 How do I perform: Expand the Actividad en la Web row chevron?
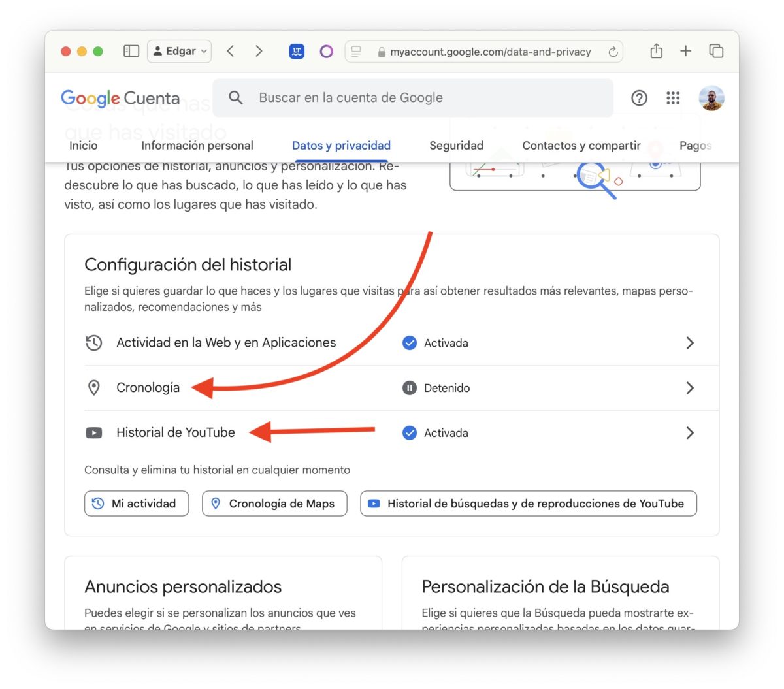690,343
